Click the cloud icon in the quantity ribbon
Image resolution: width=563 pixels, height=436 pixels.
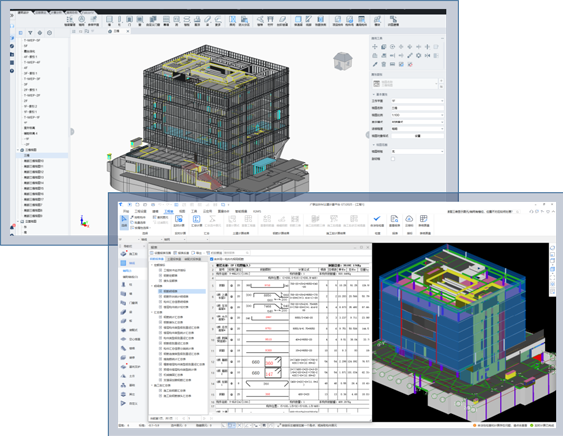(x=409, y=219)
